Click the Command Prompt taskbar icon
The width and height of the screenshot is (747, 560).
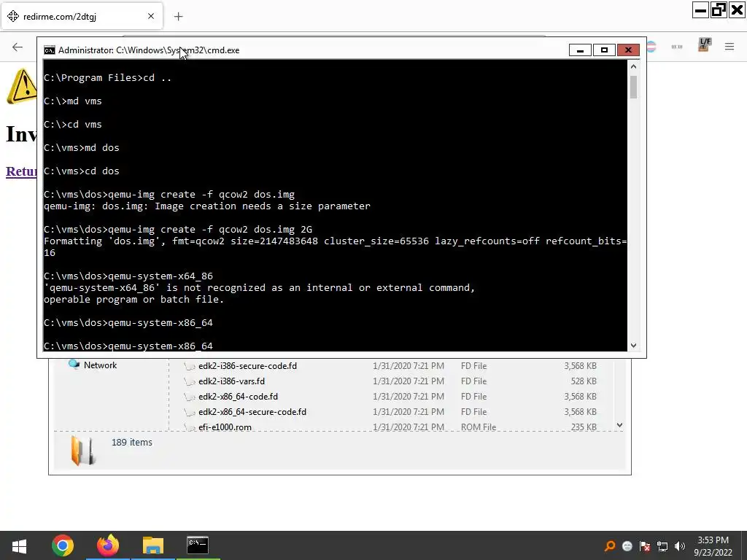198,545
